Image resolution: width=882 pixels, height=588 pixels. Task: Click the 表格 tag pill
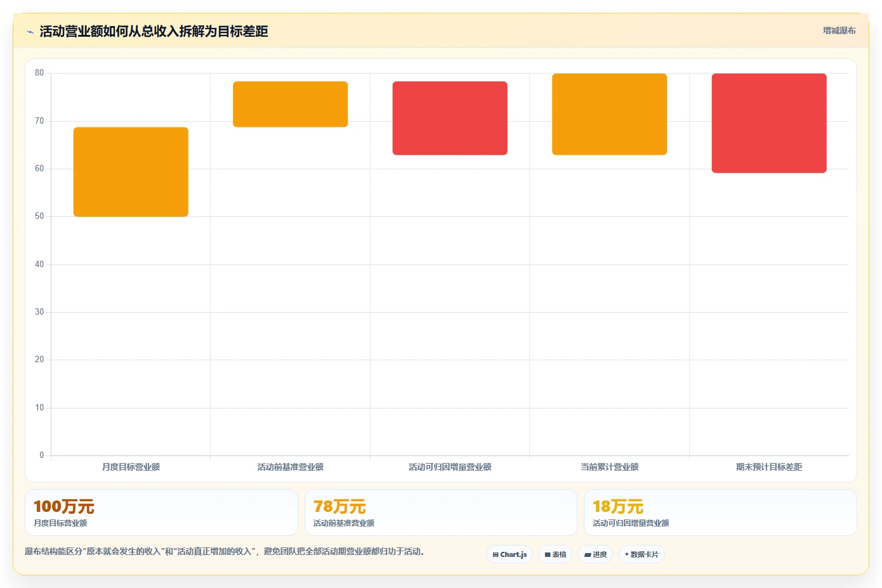pyautogui.click(x=555, y=554)
